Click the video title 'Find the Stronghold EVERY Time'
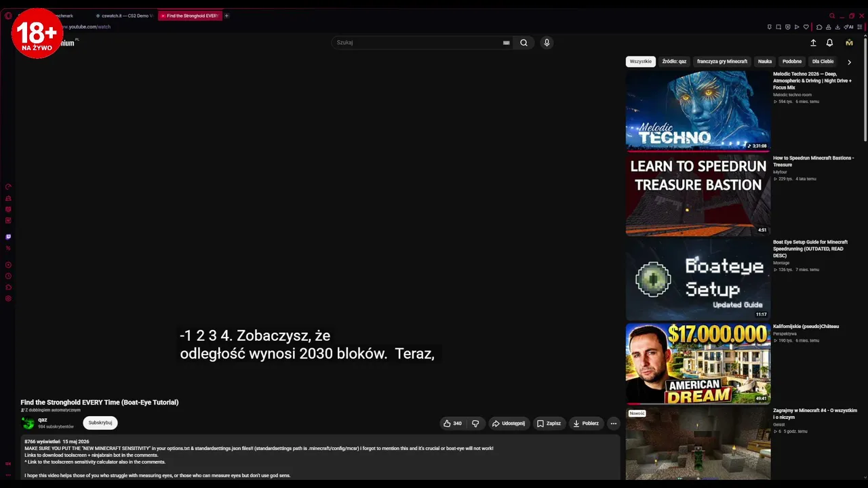Screen dimensions: 868x488 100,403
